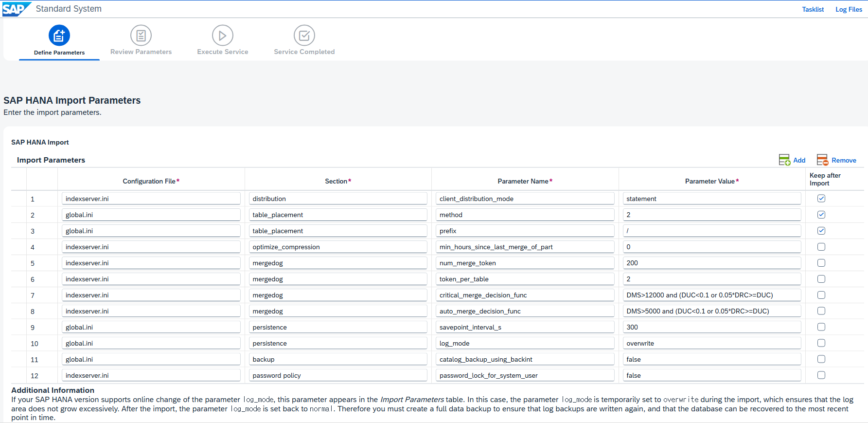Edit the critical_merge_decision_func name field

click(525, 295)
